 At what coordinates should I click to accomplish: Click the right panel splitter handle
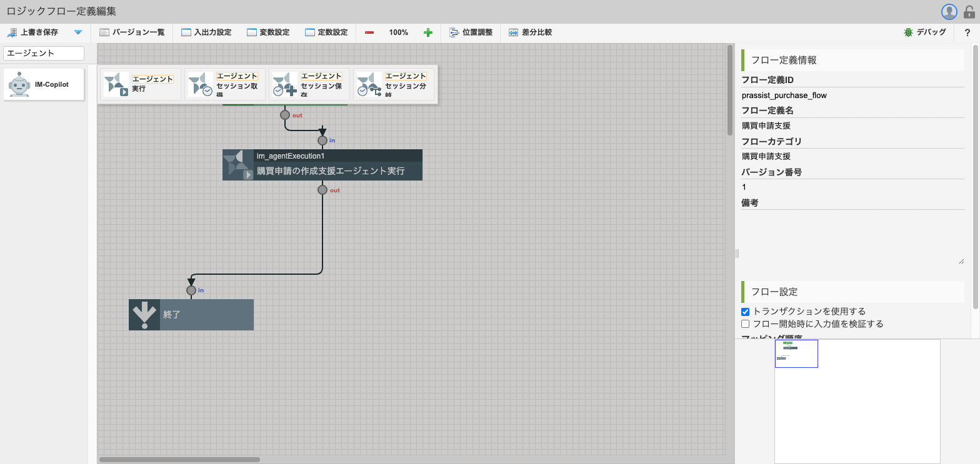(737, 254)
